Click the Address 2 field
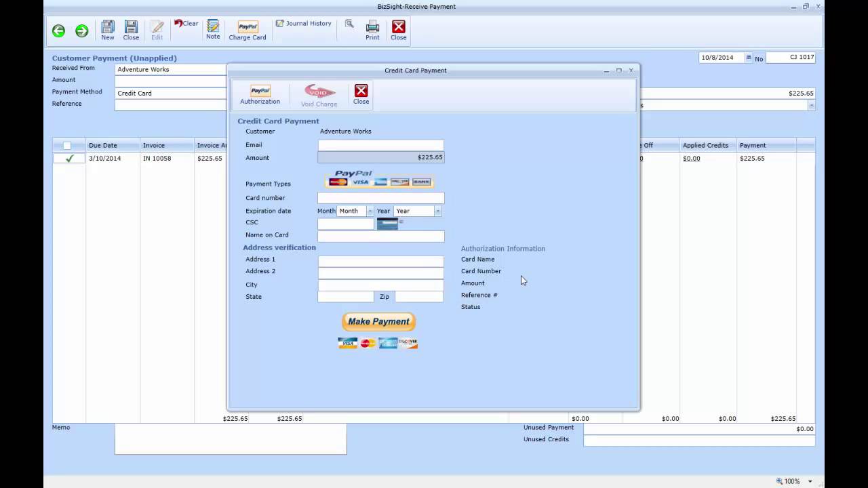 (x=381, y=272)
